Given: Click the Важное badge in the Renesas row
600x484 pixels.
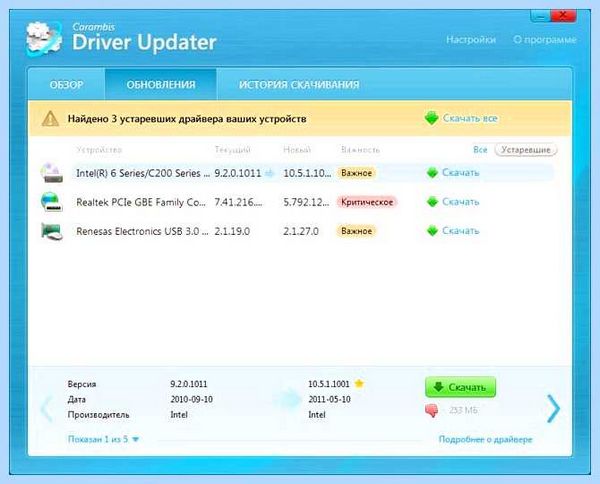Looking at the screenshot, I should [357, 231].
